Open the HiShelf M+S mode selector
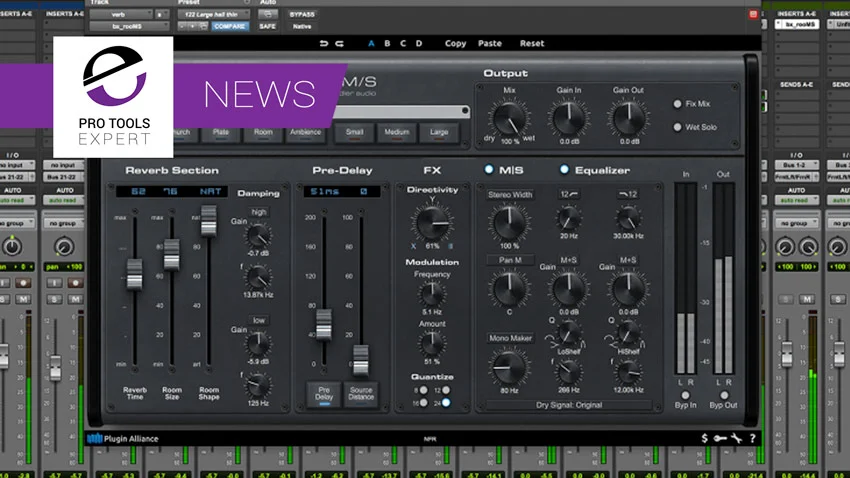 point(628,261)
